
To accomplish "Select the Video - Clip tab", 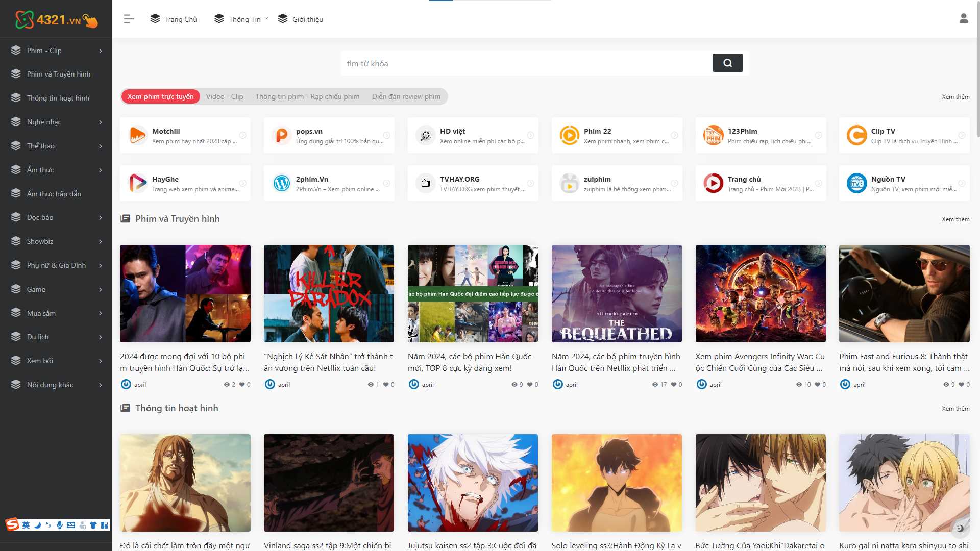I will pyautogui.click(x=225, y=96).
